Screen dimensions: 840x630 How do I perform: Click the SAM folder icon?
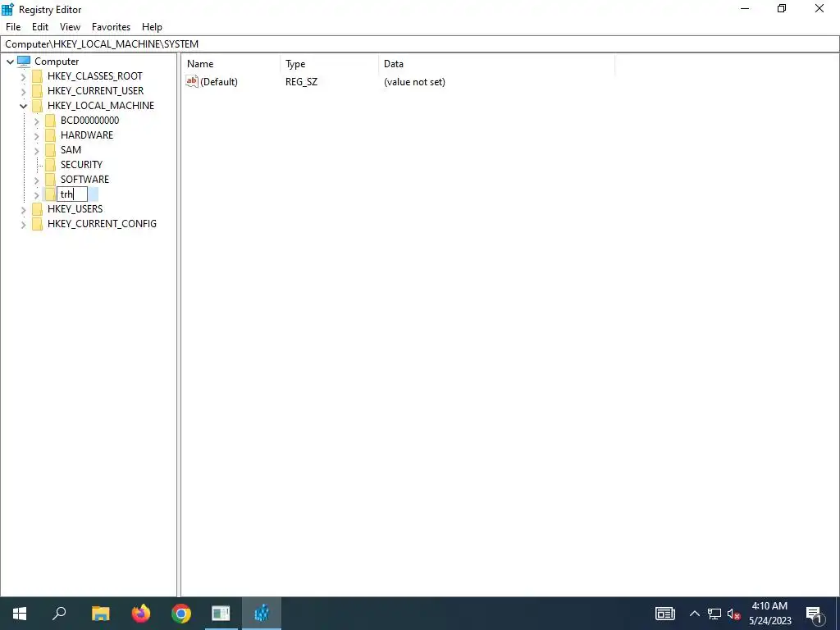pos(50,150)
